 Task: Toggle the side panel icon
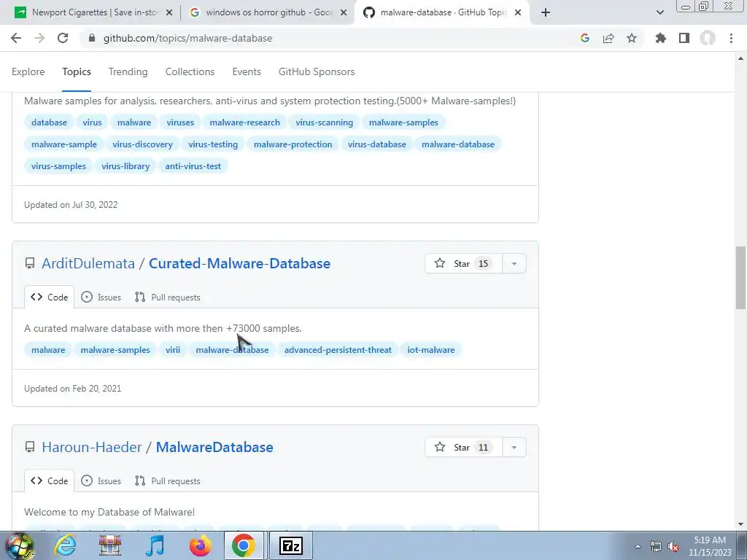(684, 38)
